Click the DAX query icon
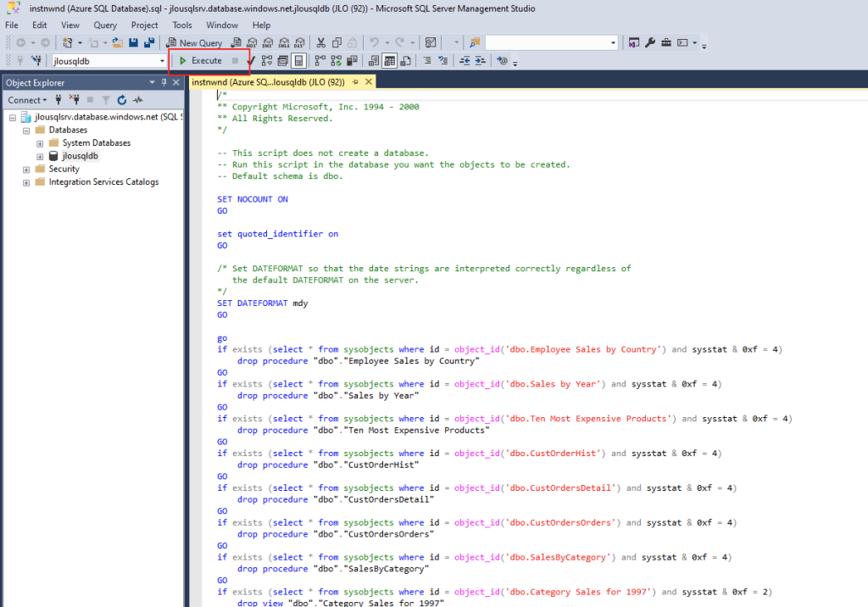Screen dimensions: 868x607 [x=299, y=42]
